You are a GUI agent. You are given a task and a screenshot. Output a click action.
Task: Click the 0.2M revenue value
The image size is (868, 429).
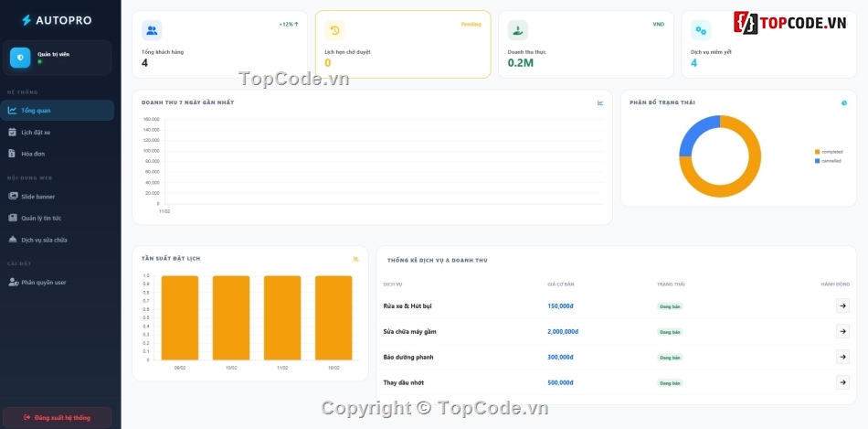521,63
